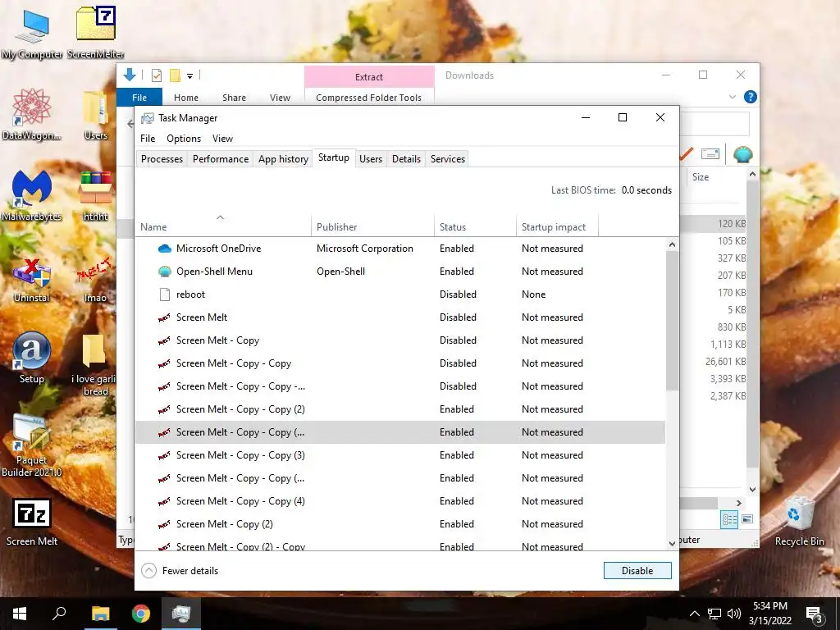Image resolution: width=840 pixels, height=630 pixels.
Task: Select the lmao melt desktop icon
Action: point(95,277)
